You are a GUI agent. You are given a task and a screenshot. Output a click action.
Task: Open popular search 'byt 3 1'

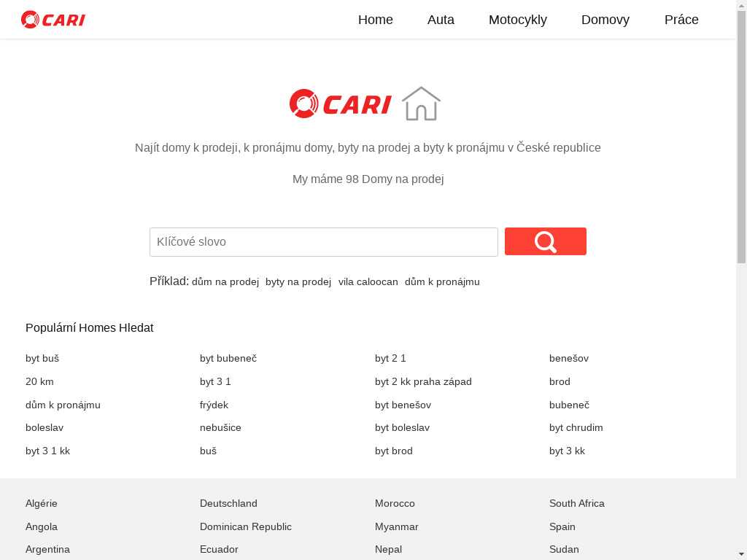coord(215,381)
